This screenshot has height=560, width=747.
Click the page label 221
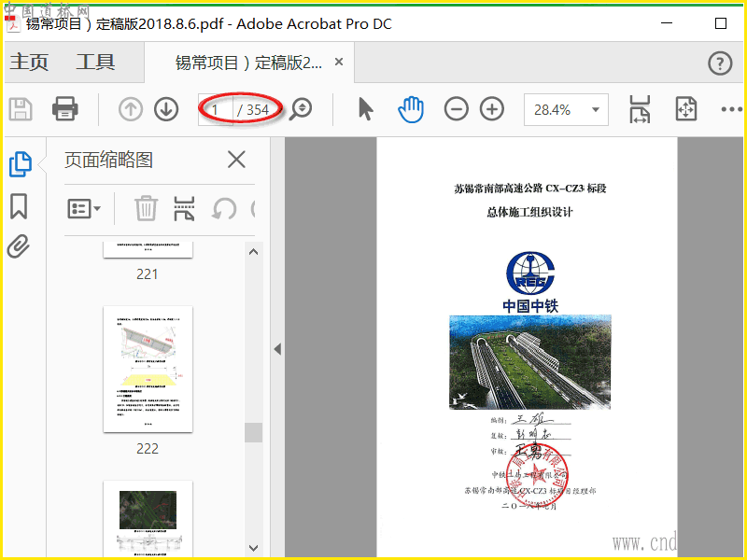[147, 274]
